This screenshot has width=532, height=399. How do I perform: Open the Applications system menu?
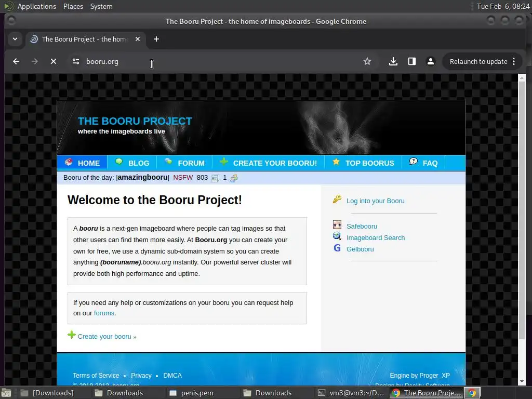[37, 6]
